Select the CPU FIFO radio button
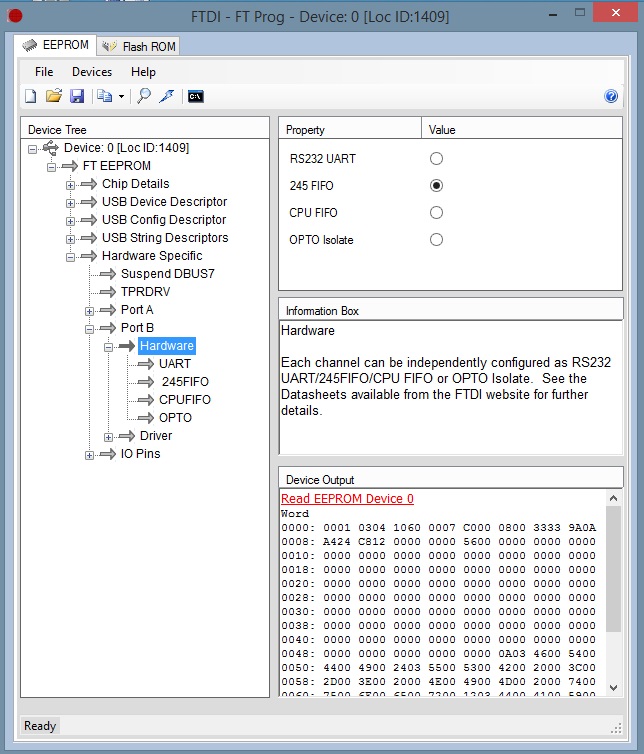Screen dimensions: 644x754 coord(436,213)
